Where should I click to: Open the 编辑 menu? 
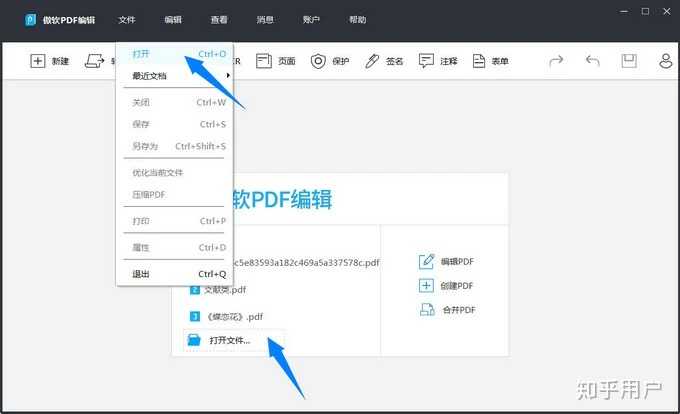pos(173,20)
